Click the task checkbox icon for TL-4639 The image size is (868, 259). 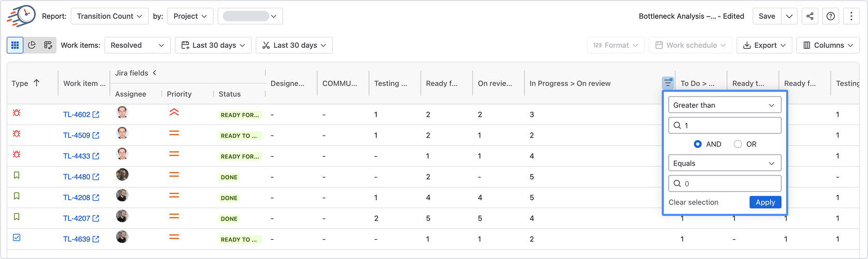[17, 237]
